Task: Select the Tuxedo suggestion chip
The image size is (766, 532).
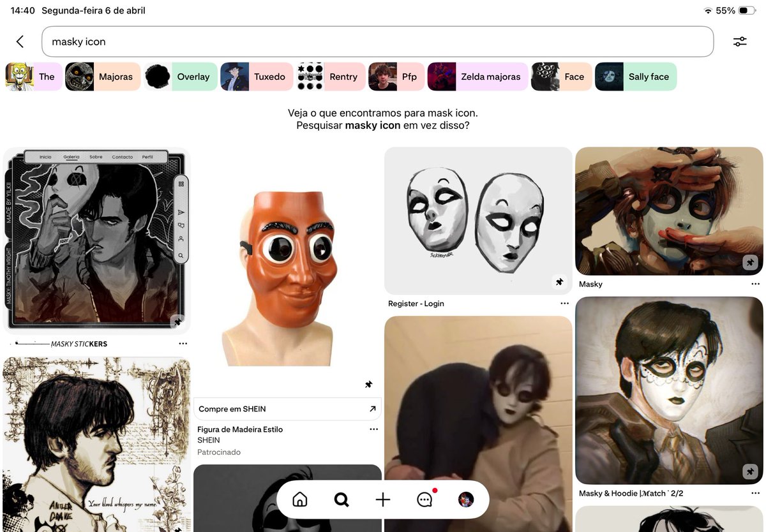Action: [x=257, y=77]
